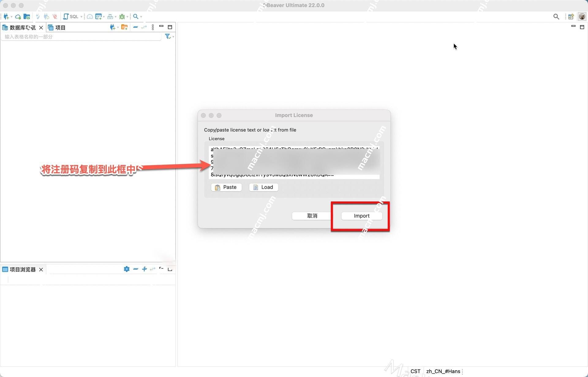Open navigator view menu three-dots icon
588x377 pixels.
pyautogui.click(x=153, y=27)
